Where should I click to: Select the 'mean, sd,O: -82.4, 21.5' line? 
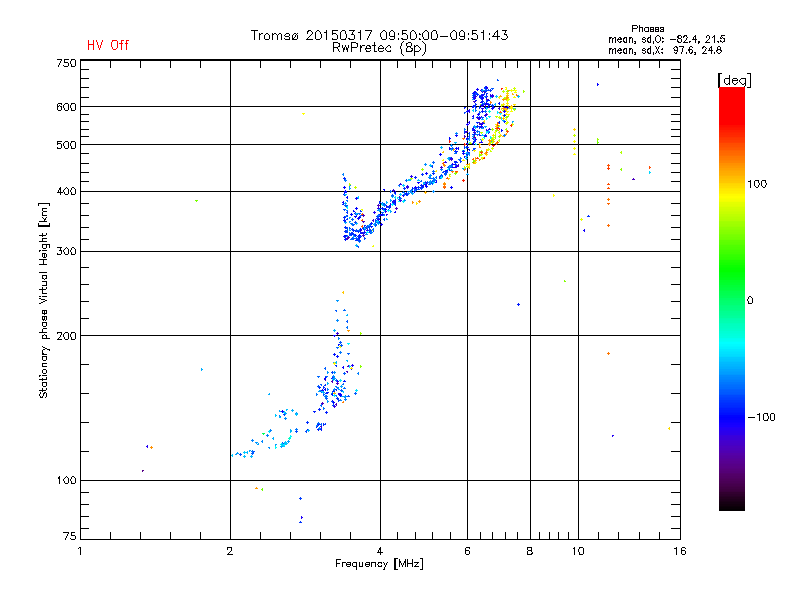point(666,39)
